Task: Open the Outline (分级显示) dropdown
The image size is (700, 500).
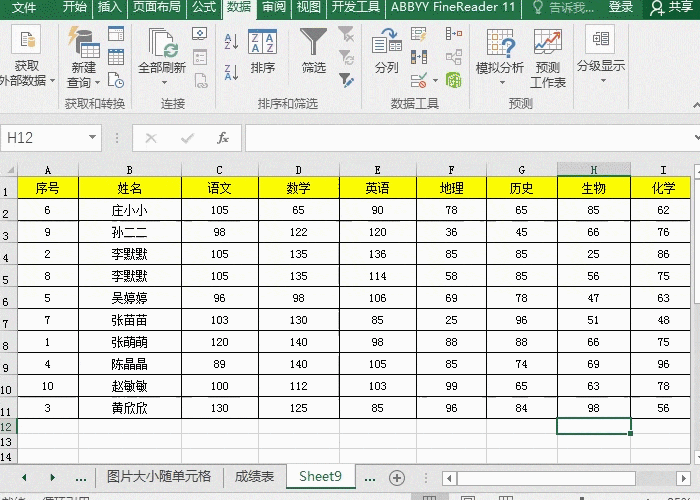Action: click(601, 55)
